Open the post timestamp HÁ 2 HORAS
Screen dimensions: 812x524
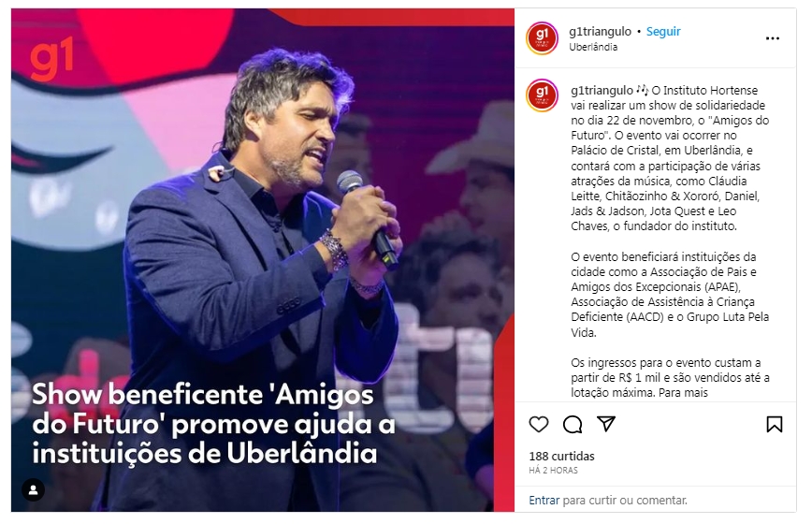tap(553, 470)
